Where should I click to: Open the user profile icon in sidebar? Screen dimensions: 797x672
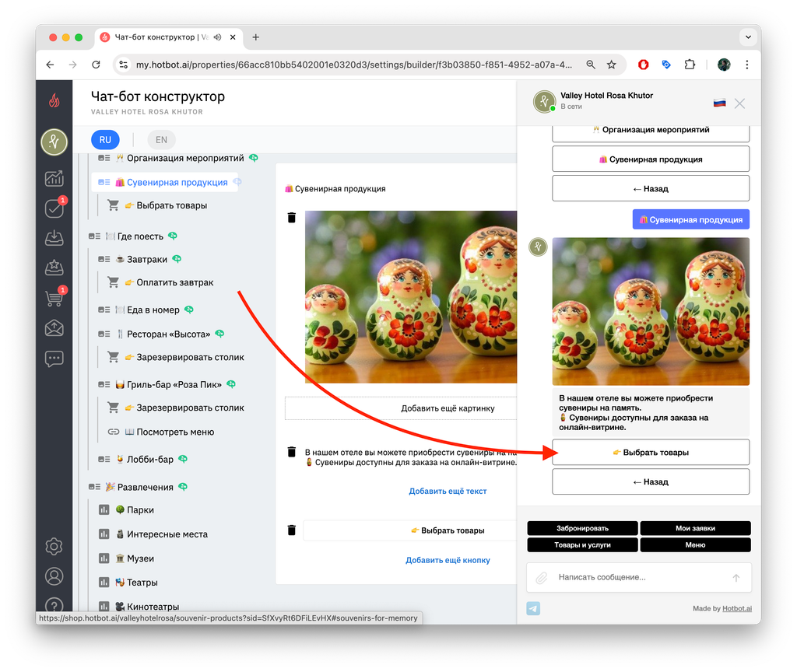pos(54,576)
